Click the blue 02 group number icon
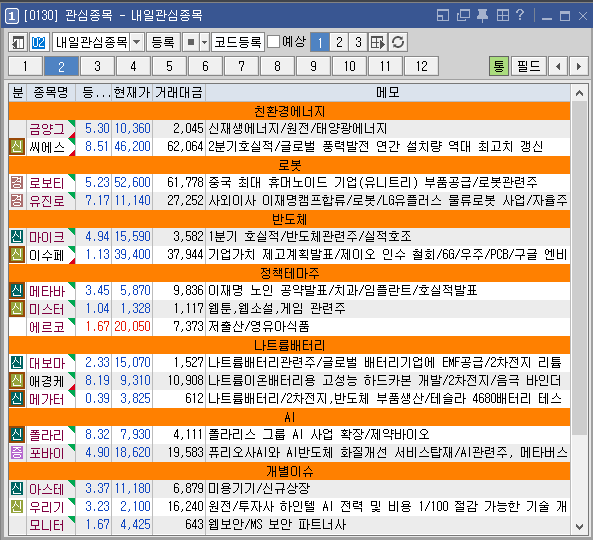Viewport: 593px width, 540px height. [39, 42]
